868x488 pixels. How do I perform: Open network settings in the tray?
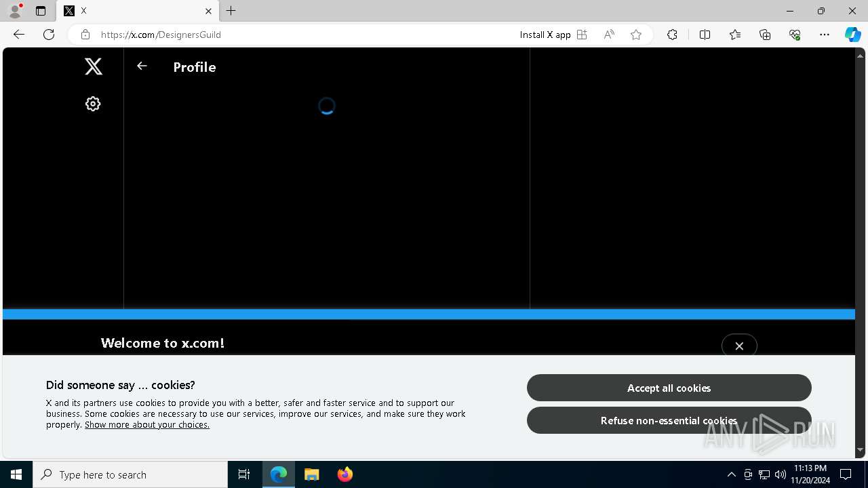pos(764,474)
